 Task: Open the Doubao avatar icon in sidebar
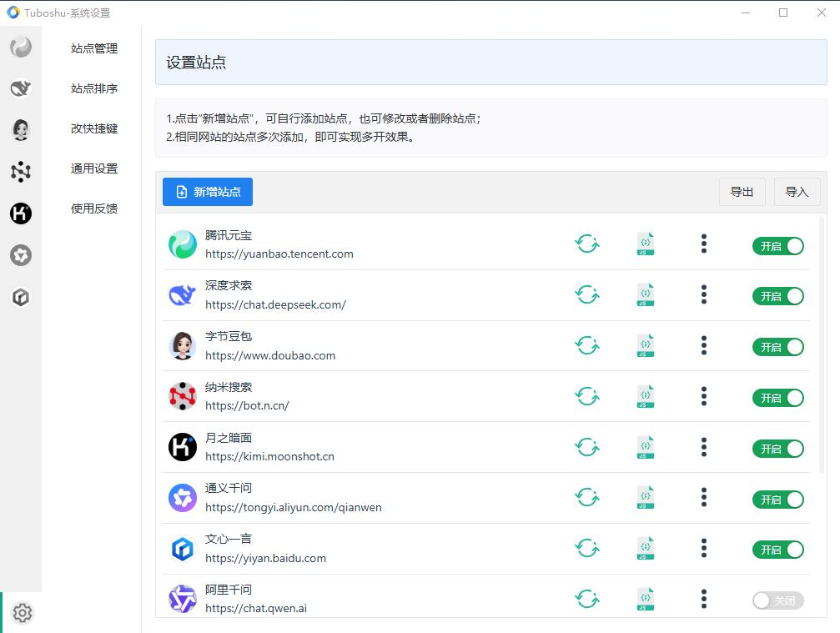click(21, 129)
